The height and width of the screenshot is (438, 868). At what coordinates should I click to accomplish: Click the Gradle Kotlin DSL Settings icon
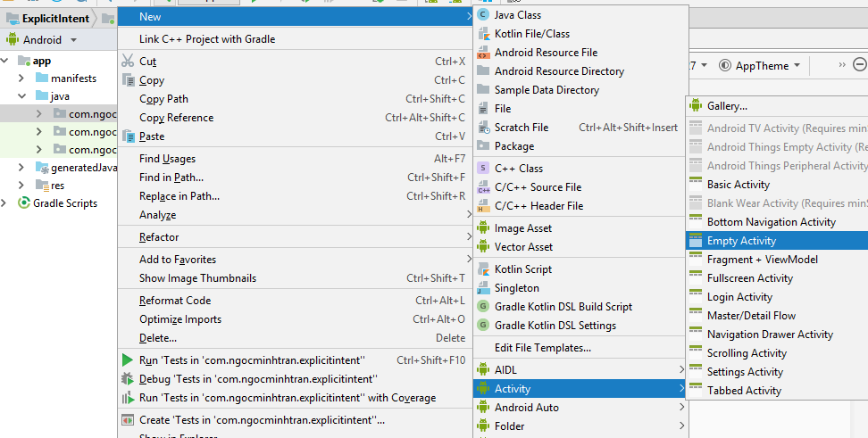tap(483, 326)
